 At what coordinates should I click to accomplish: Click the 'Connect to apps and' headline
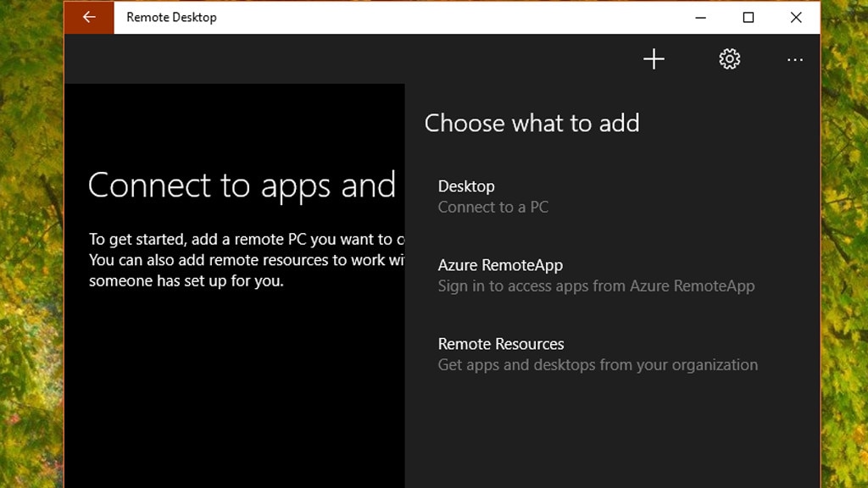pos(242,186)
